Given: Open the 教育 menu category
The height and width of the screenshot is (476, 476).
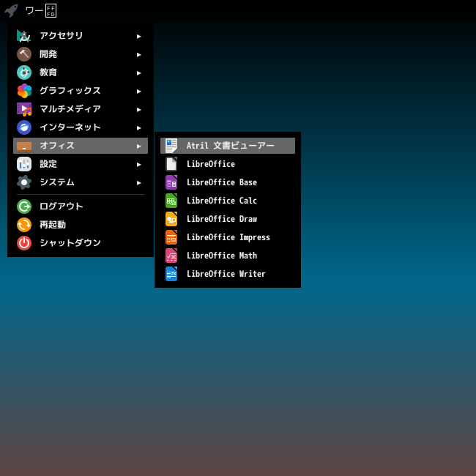Looking at the screenshot, I should pyautogui.click(x=81, y=72).
